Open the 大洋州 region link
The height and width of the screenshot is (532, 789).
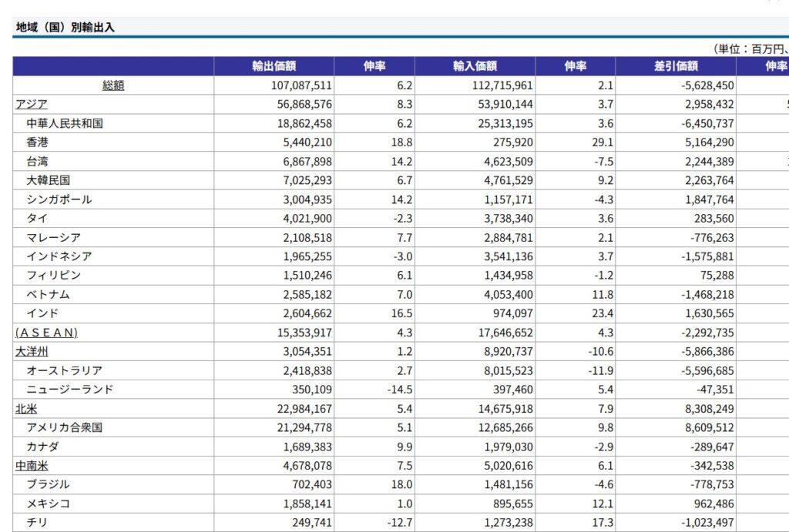[32, 352]
